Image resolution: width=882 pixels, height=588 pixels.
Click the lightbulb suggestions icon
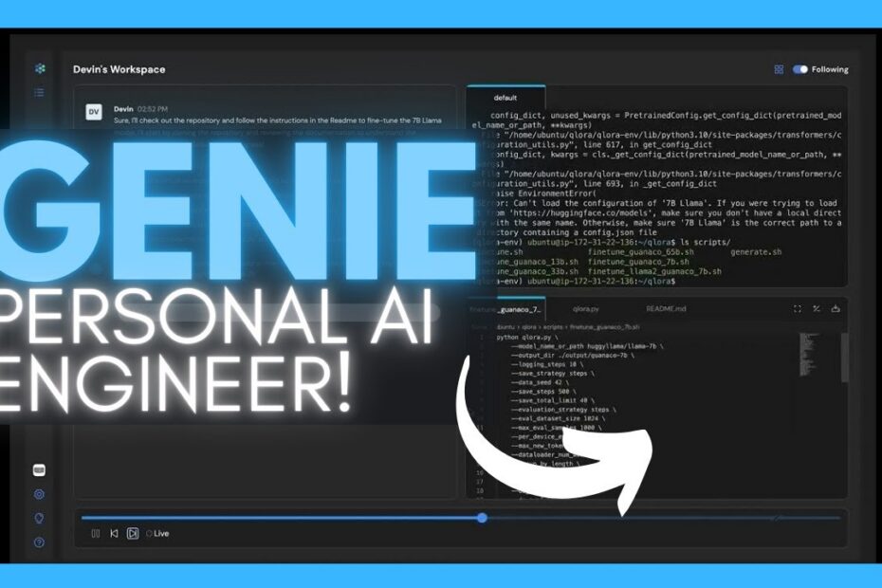[38, 518]
